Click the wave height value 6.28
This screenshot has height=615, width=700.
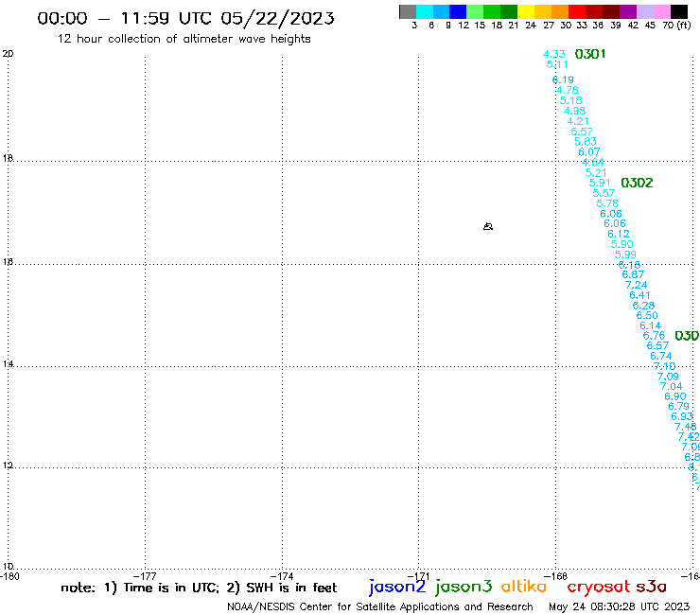tap(643, 306)
